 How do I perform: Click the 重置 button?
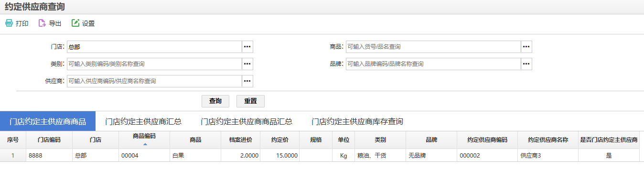coord(250,101)
